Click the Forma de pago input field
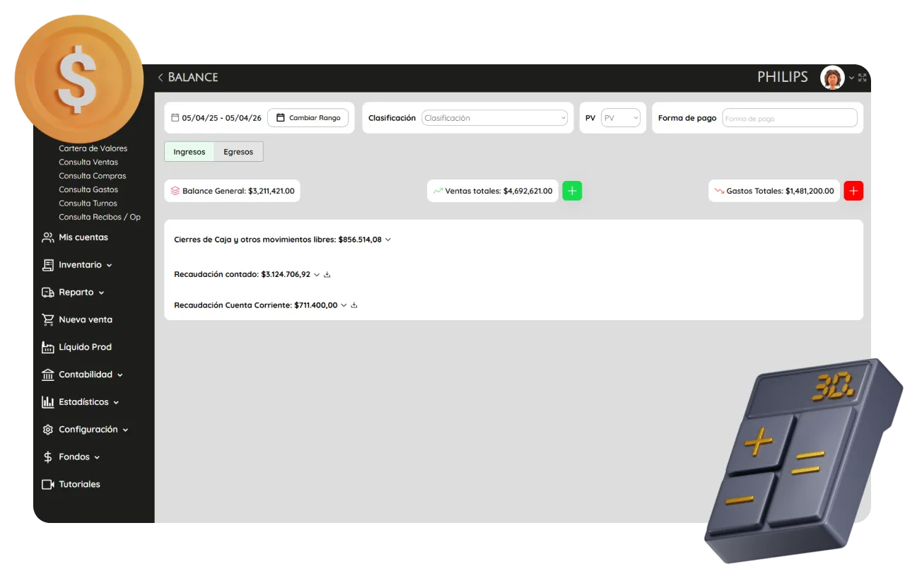The width and height of the screenshot is (905, 588). coord(789,118)
